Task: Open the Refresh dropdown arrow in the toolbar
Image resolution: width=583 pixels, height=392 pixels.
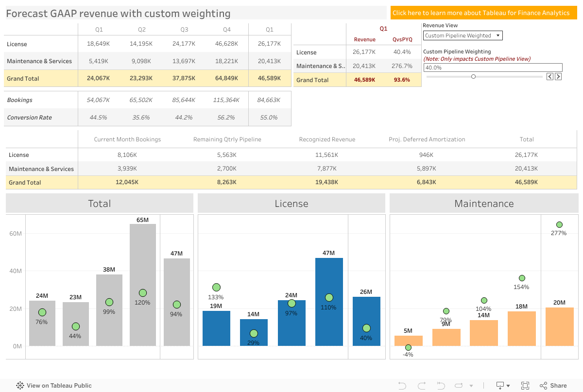Action: coord(471,385)
